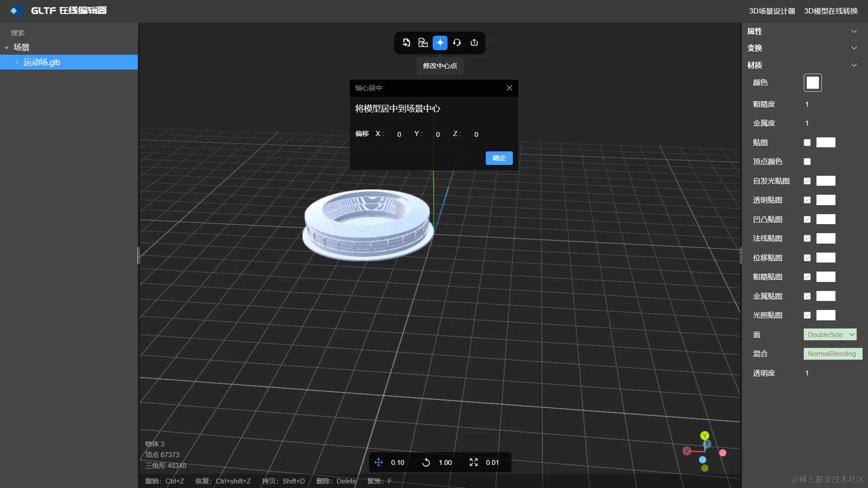
Task: Click the move translate snap icon
Action: (379, 462)
